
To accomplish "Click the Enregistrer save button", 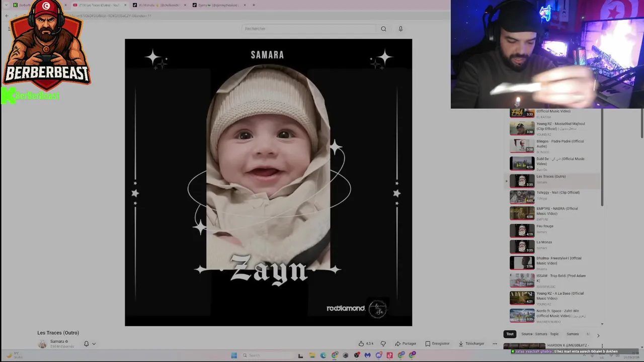I will click(437, 343).
